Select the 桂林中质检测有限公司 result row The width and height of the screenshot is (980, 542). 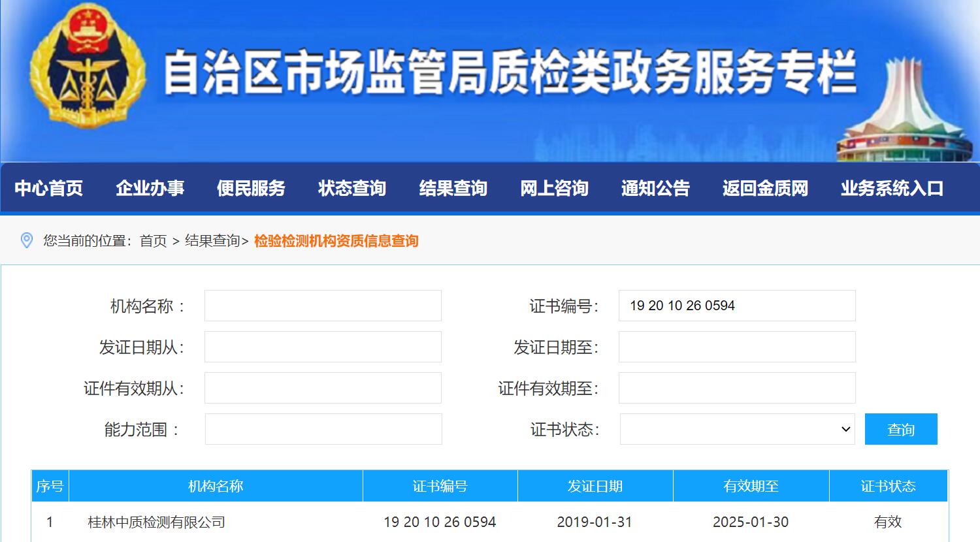(x=157, y=522)
